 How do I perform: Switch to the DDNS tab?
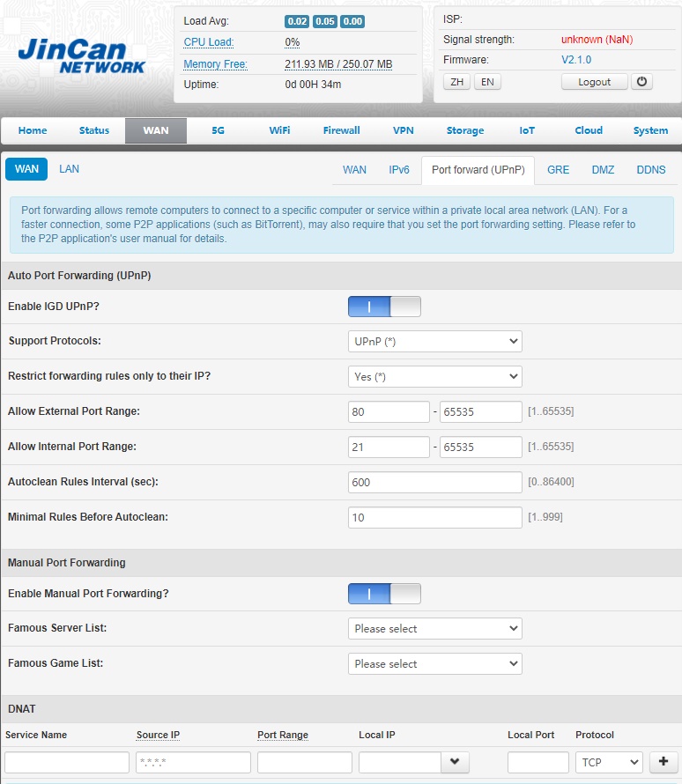(651, 170)
